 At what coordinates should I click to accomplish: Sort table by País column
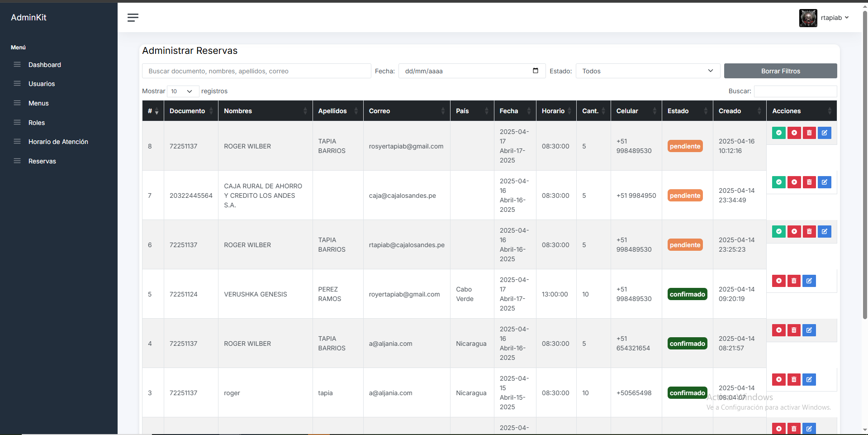472,111
